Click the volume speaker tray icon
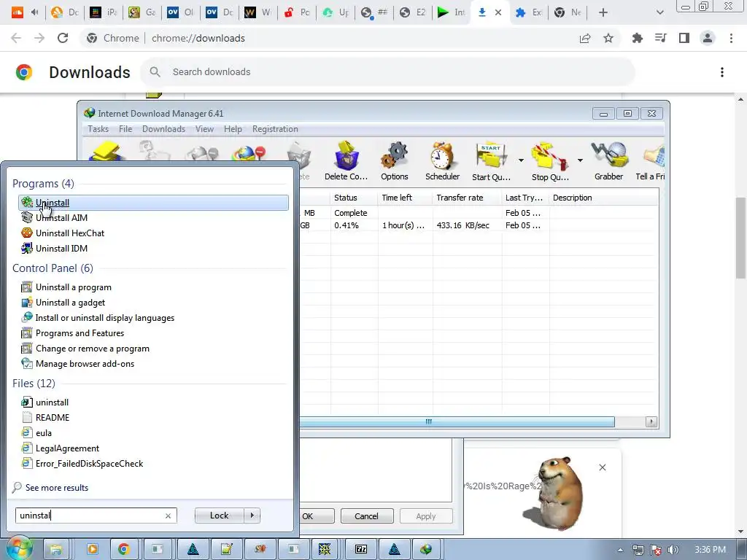Screen dimensions: 747x560 click(673, 550)
